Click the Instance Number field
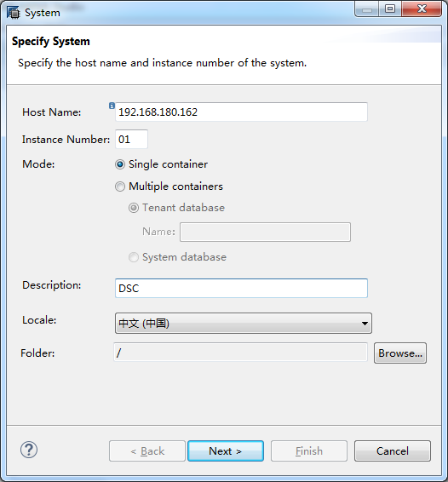Image resolution: width=448 pixels, height=482 pixels. [x=131, y=140]
